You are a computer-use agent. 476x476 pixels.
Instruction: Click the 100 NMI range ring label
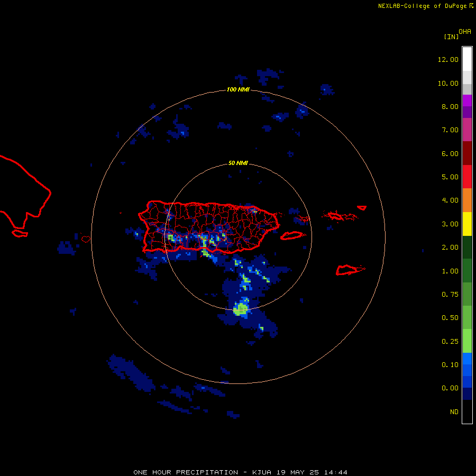[x=238, y=89]
